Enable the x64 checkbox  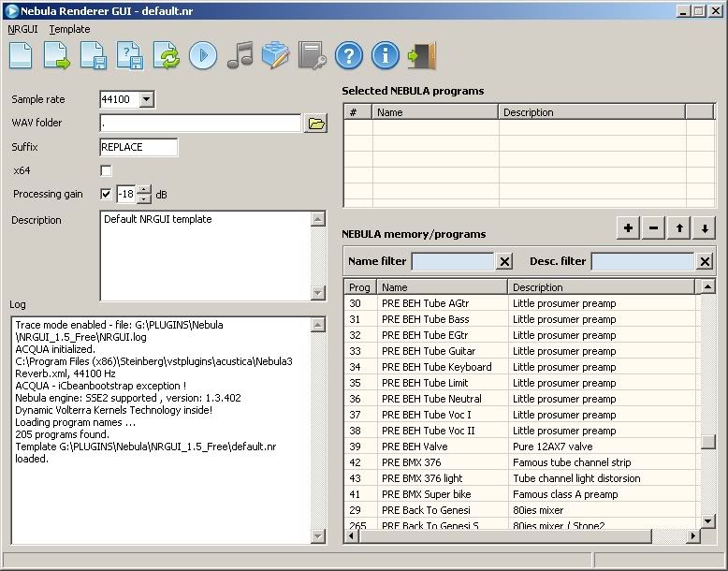coord(106,170)
